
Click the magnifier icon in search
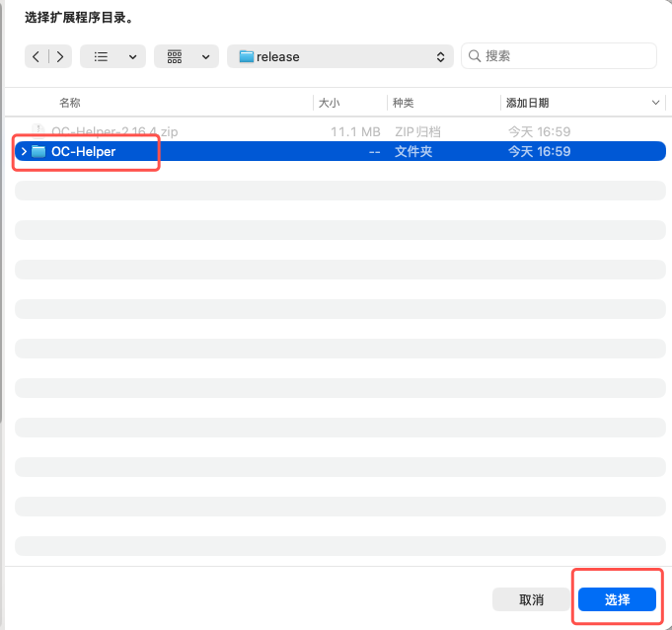pos(474,55)
